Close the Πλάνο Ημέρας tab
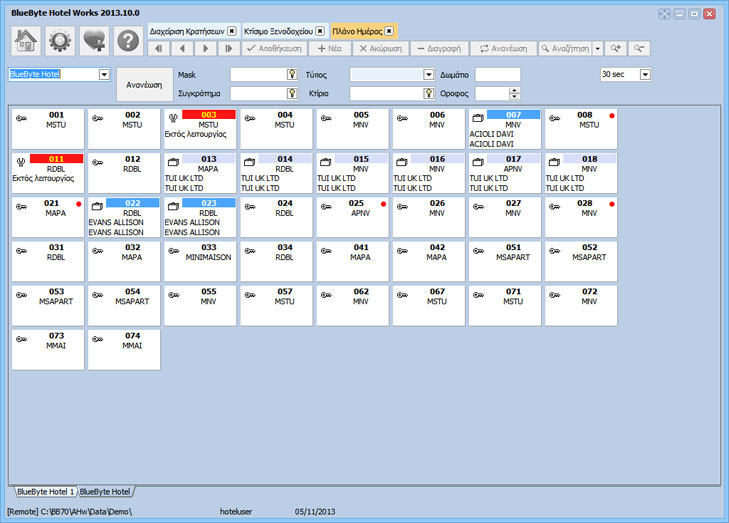 tap(389, 31)
